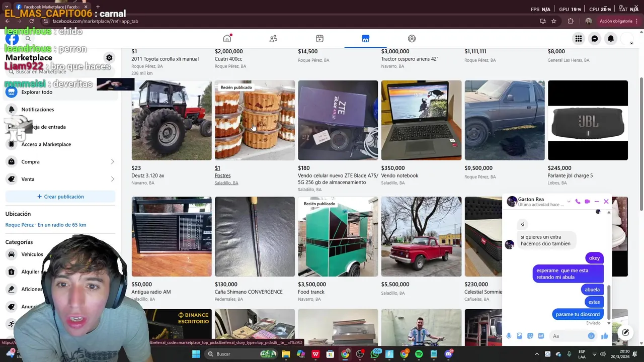The image size is (644, 362).
Task: Bookmark page with star icon in address bar
Action: [x=554, y=21]
